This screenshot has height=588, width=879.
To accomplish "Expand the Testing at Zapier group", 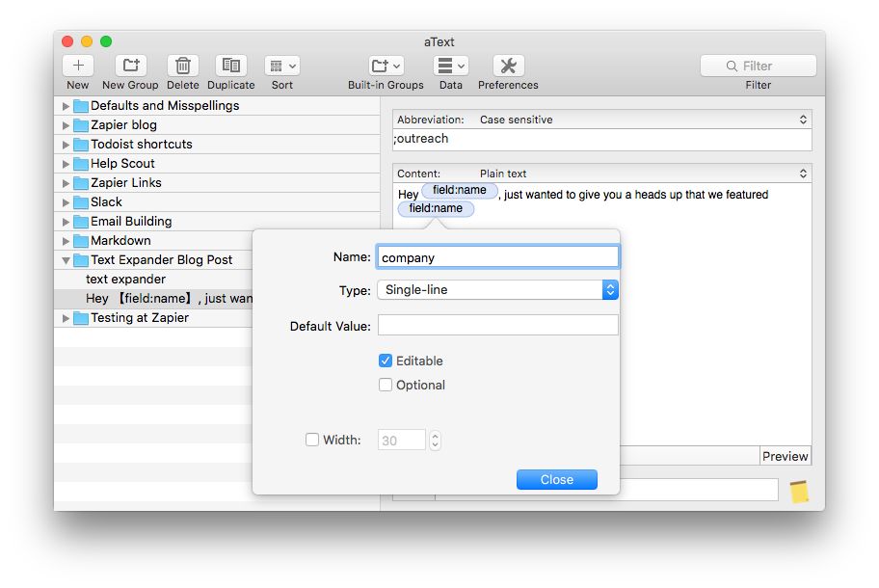I will 66,318.
